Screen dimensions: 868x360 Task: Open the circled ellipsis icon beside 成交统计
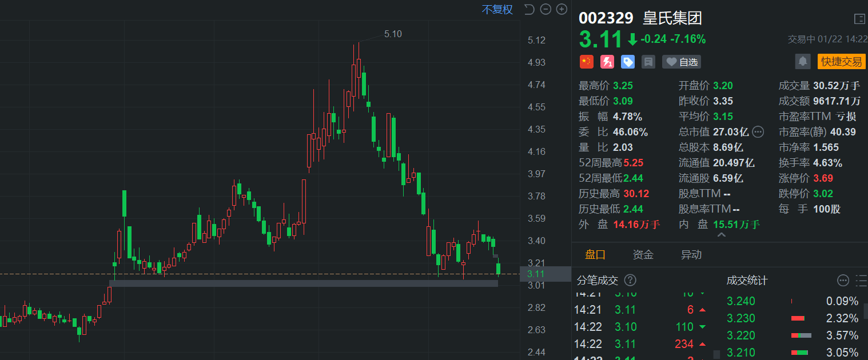[x=843, y=281]
